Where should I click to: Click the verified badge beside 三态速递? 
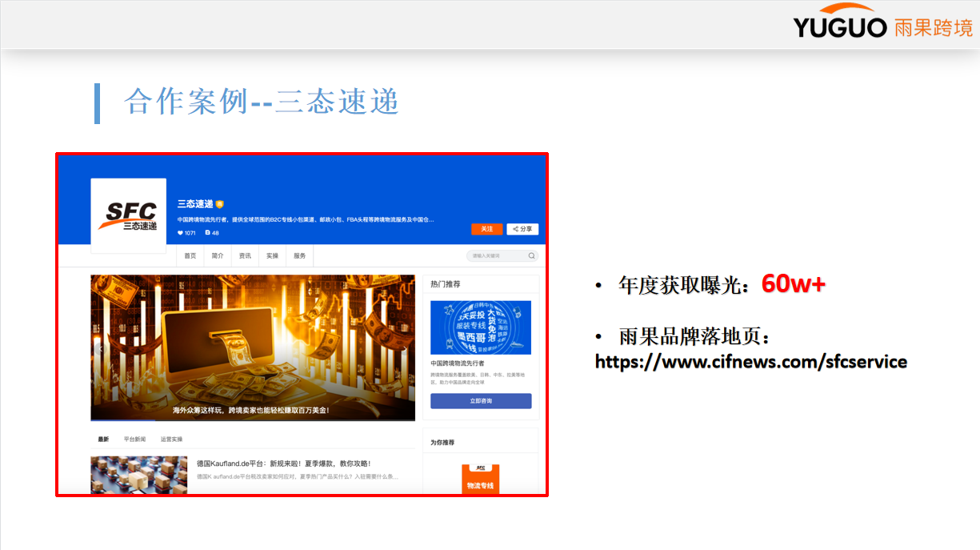(220, 203)
